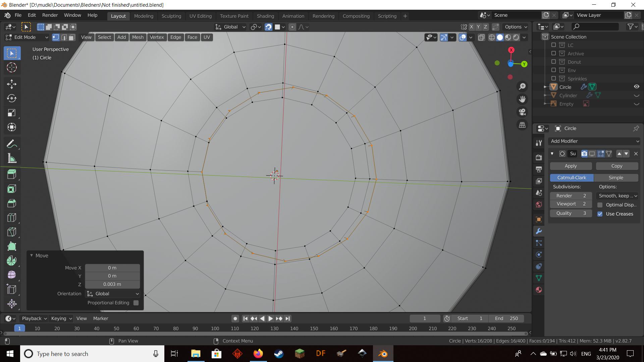Select the Bevel tool
The image size is (644, 362).
point(12,203)
